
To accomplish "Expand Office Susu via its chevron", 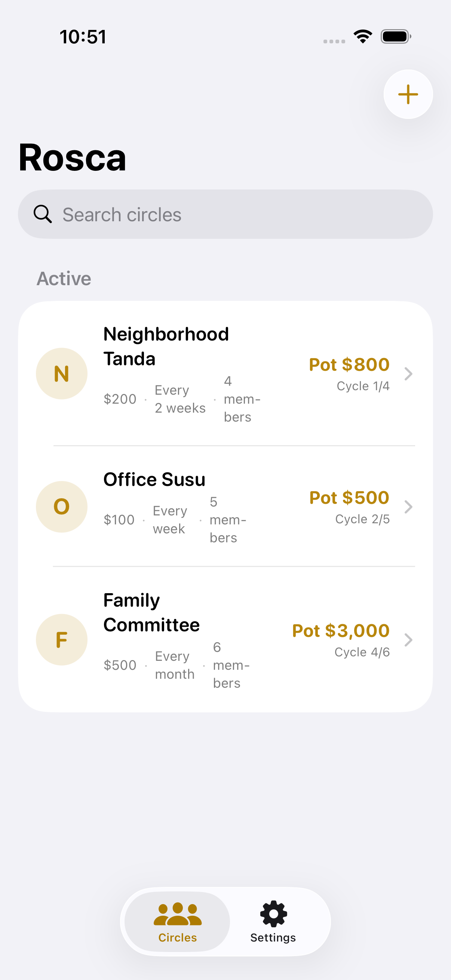I will (408, 507).
